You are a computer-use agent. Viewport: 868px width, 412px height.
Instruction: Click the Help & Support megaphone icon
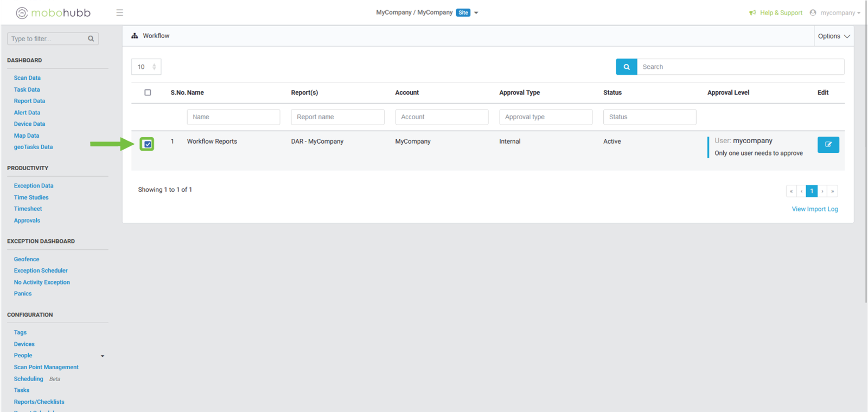[752, 12]
